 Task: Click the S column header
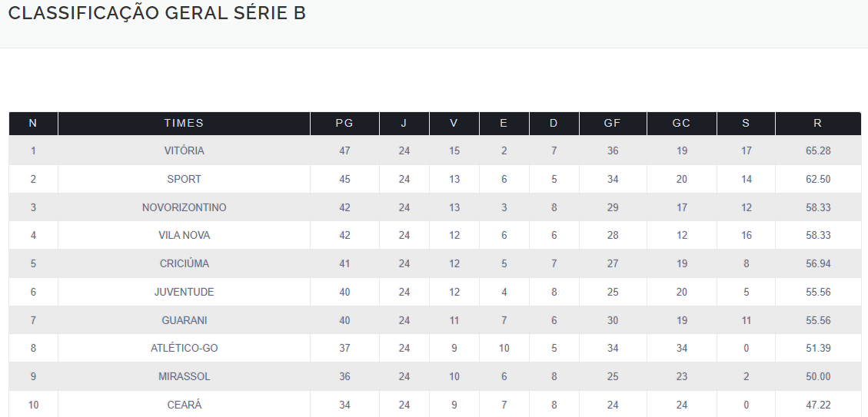point(746,123)
